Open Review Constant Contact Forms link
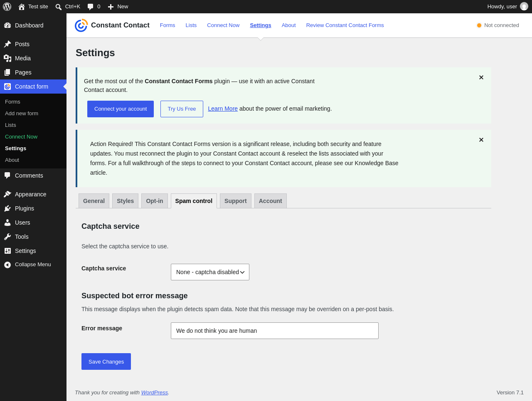 tap(345, 25)
